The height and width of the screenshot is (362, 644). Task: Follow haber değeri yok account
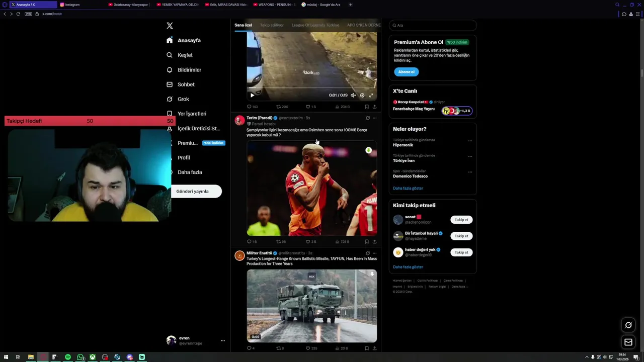461,252
